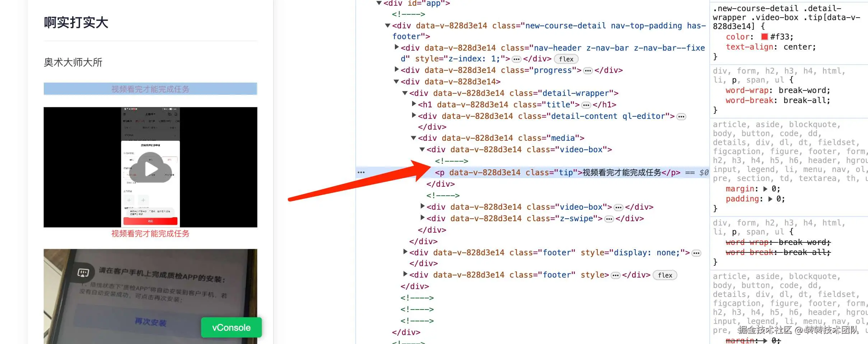Expand the h1 title node
The image size is (868, 344).
click(414, 104)
